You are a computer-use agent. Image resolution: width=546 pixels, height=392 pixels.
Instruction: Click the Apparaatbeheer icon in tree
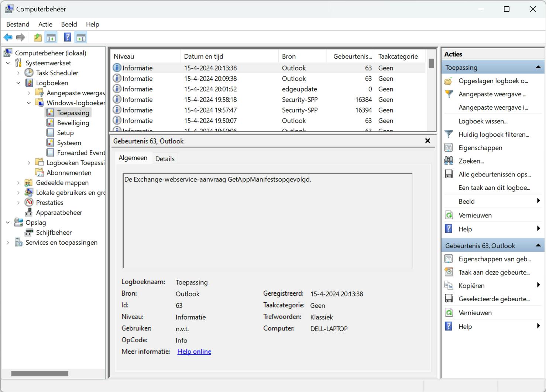29,213
